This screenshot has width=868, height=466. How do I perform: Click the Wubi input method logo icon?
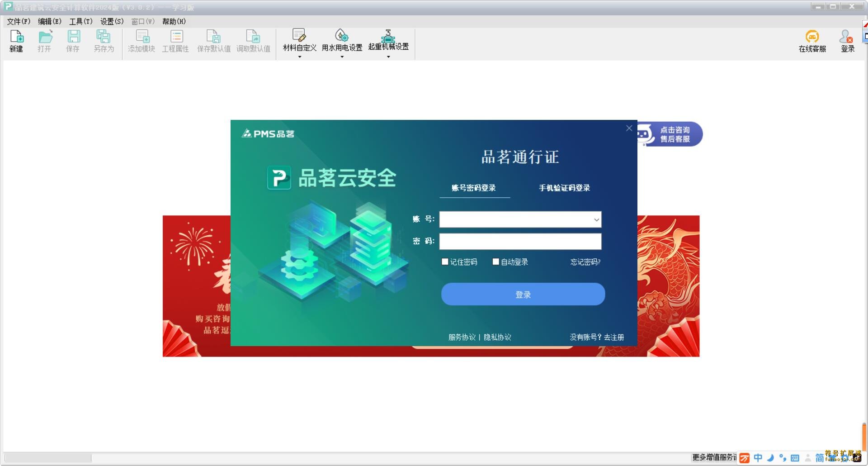click(x=744, y=458)
